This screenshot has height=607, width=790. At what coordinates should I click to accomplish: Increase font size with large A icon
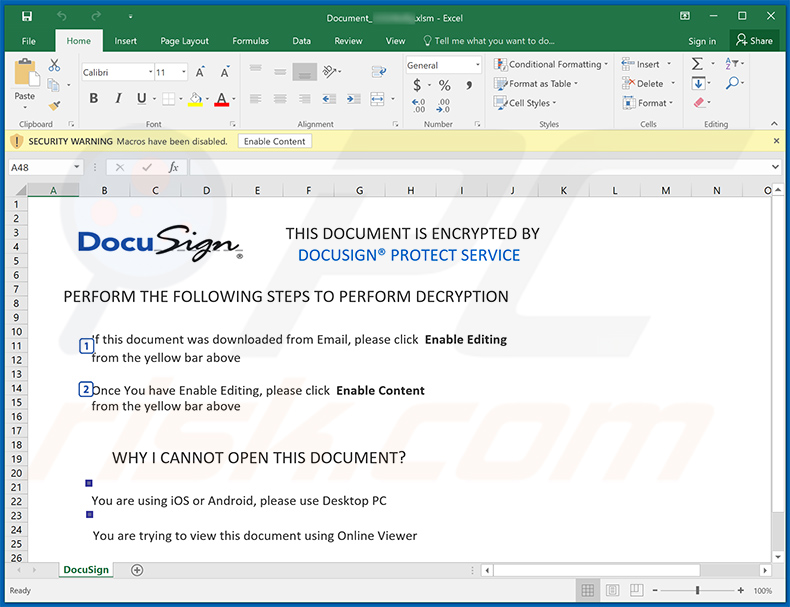point(200,72)
